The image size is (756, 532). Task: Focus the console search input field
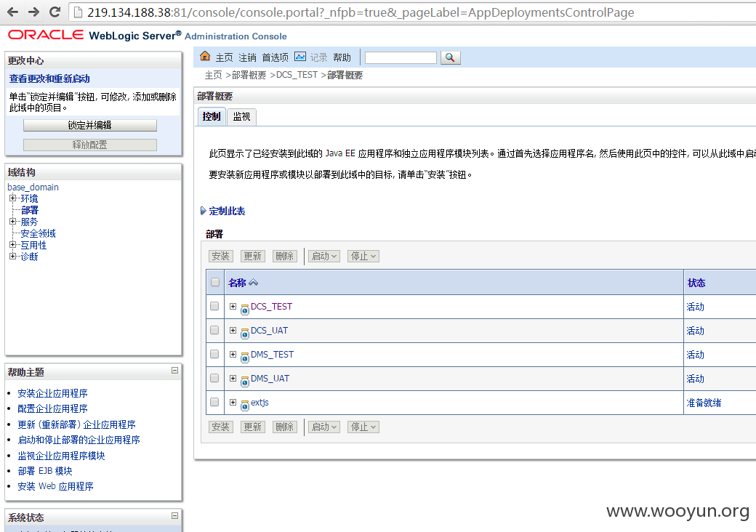[x=401, y=58]
